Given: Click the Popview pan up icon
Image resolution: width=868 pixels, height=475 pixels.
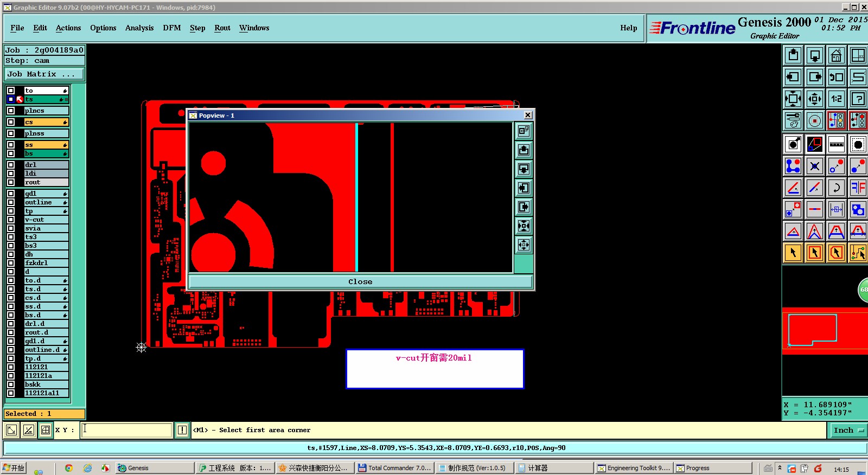Looking at the screenshot, I should click(524, 150).
